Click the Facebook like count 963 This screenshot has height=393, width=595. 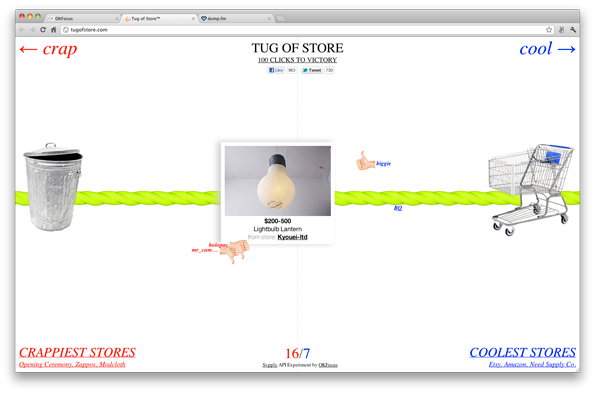[291, 70]
